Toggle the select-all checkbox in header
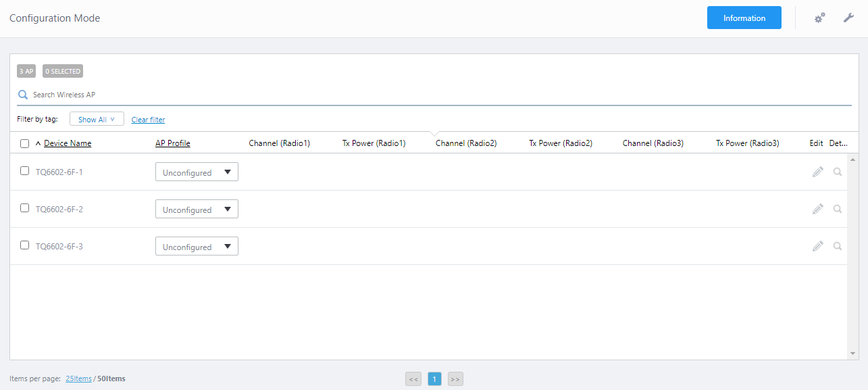 (x=25, y=143)
